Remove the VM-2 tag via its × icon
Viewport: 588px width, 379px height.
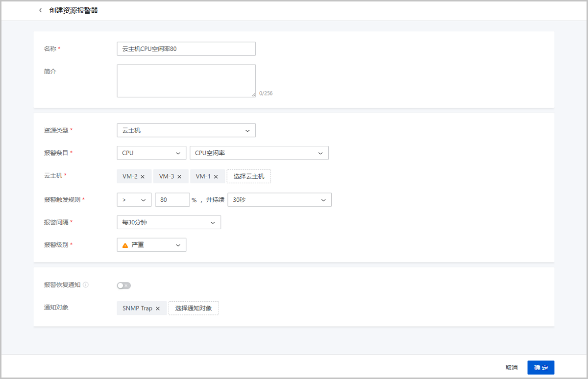point(143,176)
